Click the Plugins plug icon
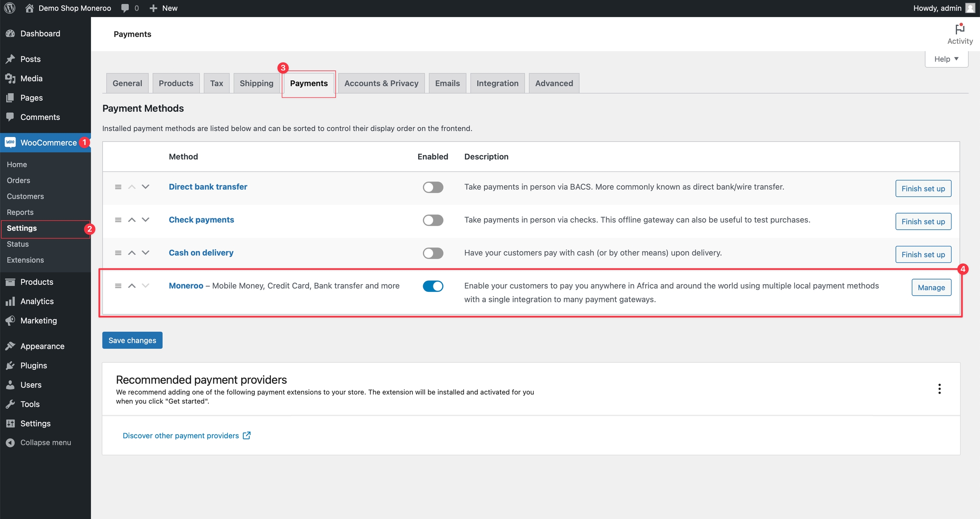The image size is (980, 519). point(11,365)
